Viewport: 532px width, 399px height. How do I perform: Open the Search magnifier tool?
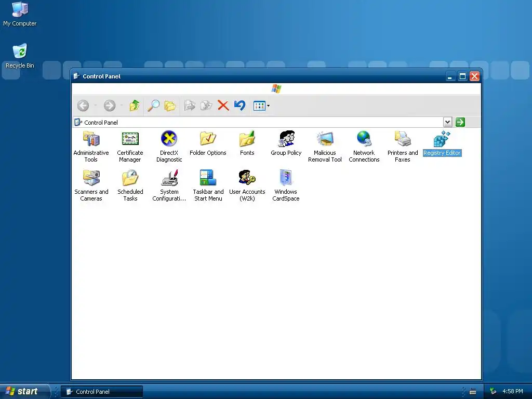tap(153, 105)
